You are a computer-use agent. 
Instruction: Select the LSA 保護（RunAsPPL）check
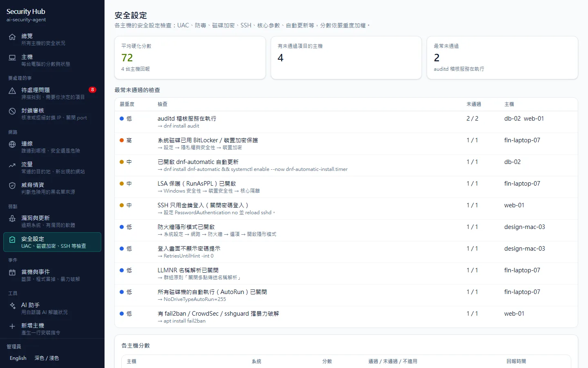[346, 187]
